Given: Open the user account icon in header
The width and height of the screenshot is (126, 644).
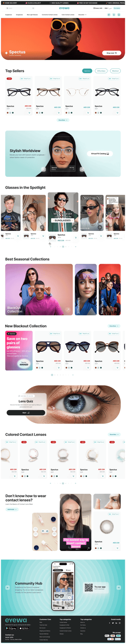Looking at the screenshot, I should point(119,15).
